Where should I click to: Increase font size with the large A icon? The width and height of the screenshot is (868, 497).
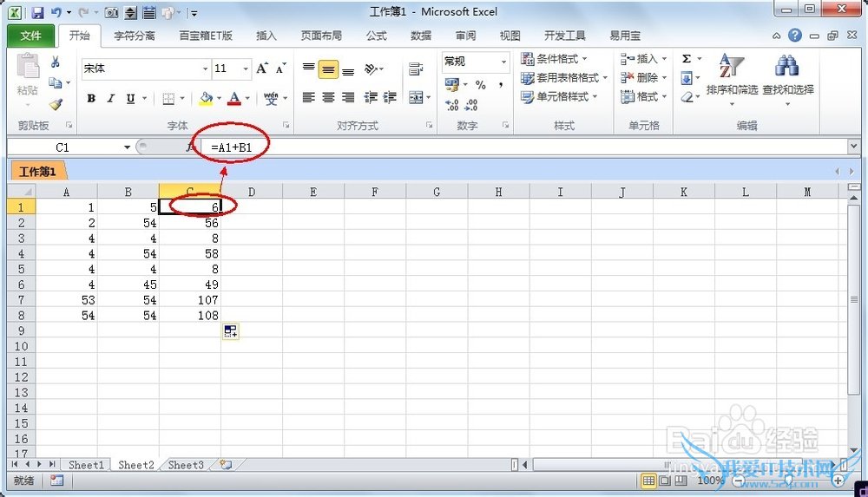pos(262,68)
